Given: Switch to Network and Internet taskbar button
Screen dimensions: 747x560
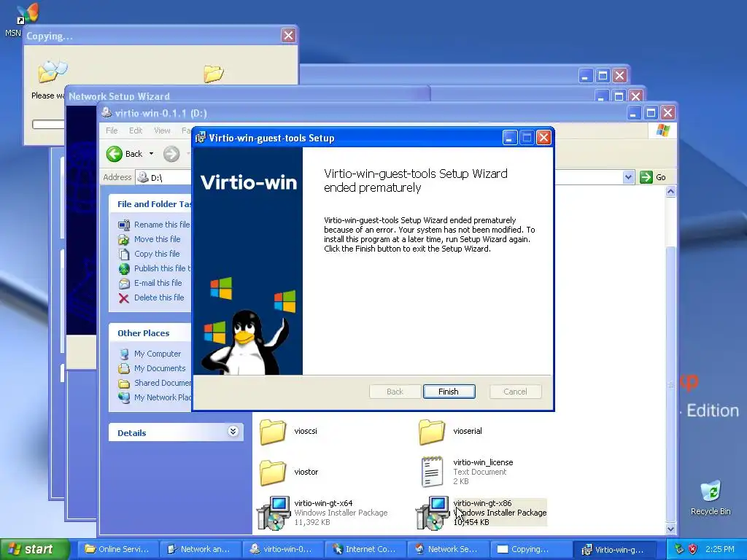Looking at the screenshot, I should tap(200, 549).
